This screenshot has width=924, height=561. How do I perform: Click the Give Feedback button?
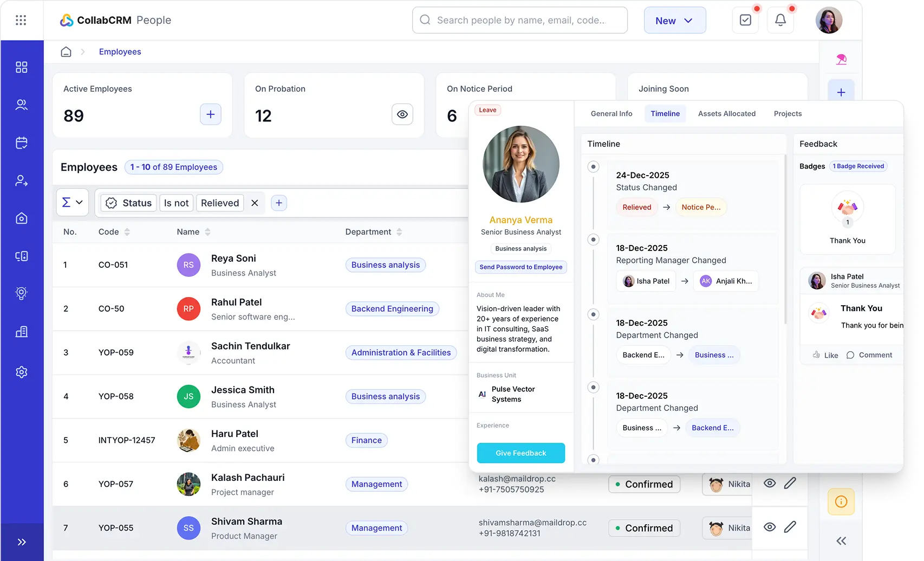coord(520,453)
